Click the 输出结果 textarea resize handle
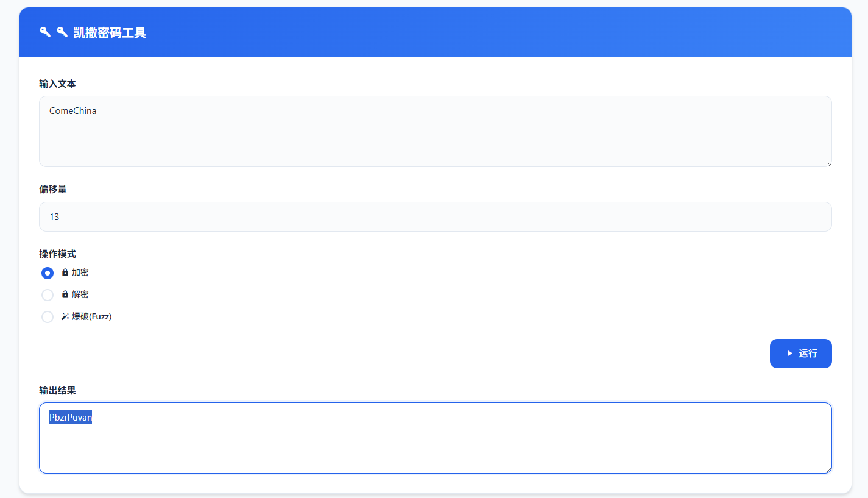This screenshot has width=868, height=498. 828,469
